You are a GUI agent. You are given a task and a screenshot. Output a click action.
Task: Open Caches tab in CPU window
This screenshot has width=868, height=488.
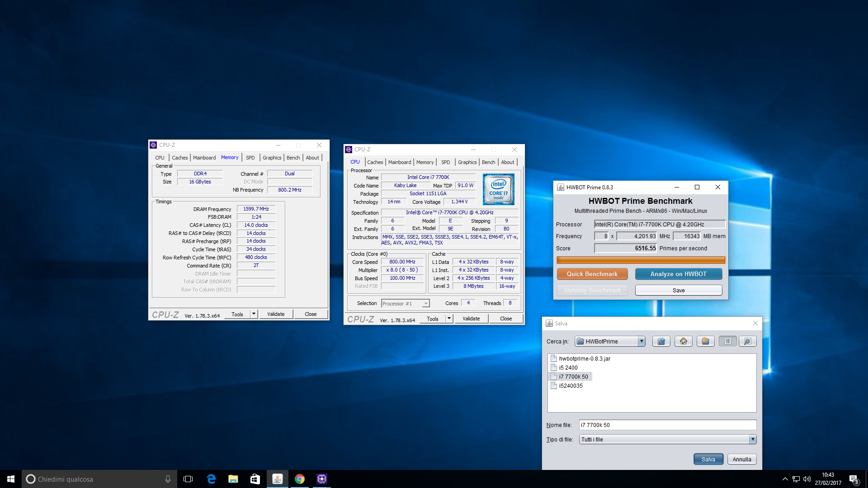coord(375,162)
